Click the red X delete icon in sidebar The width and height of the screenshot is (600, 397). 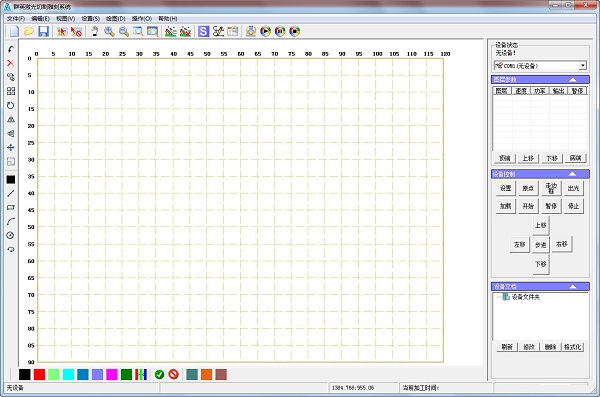coord(11,63)
